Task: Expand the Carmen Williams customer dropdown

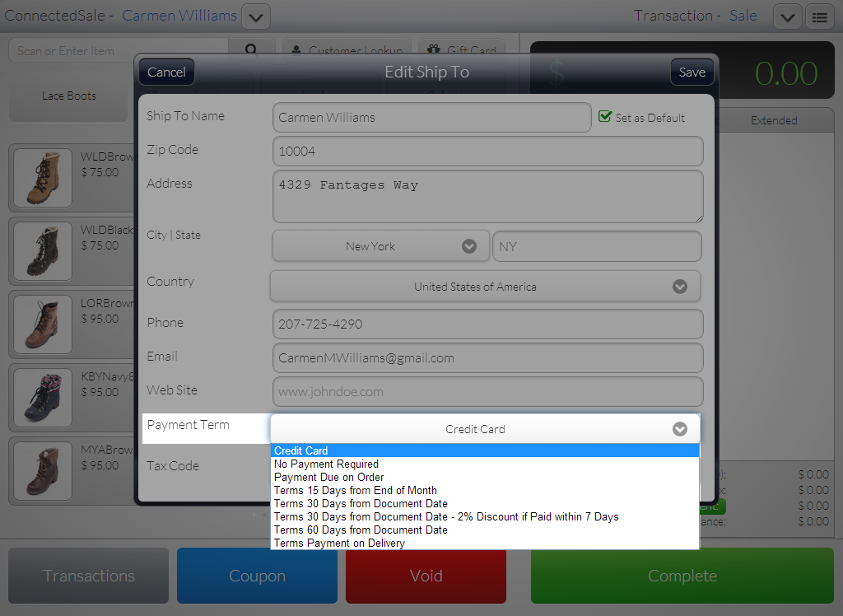Action: [x=256, y=16]
